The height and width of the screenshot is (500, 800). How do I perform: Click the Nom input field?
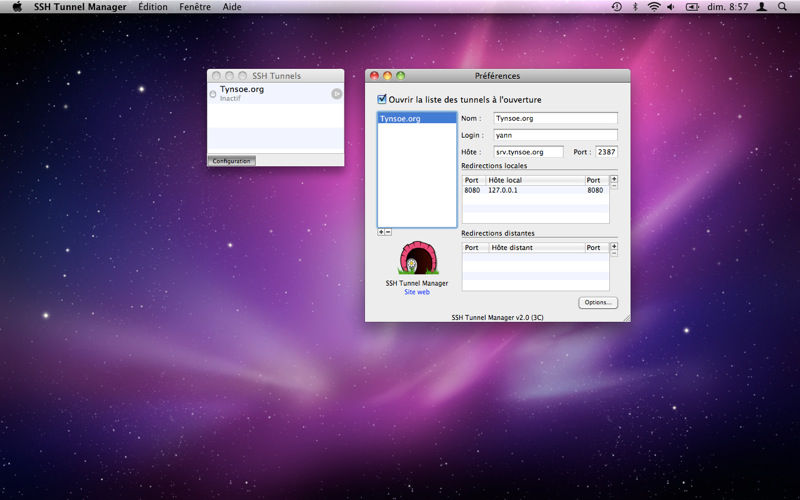[556, 118]
